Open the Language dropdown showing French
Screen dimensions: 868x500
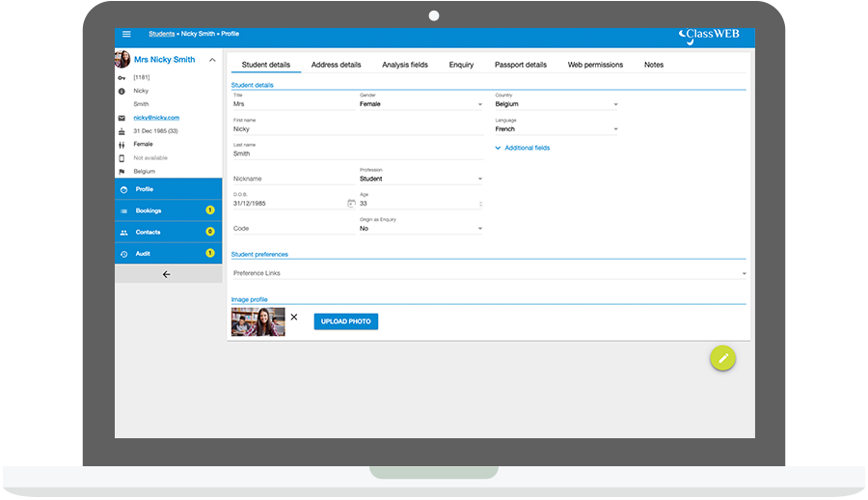[556, 129]
